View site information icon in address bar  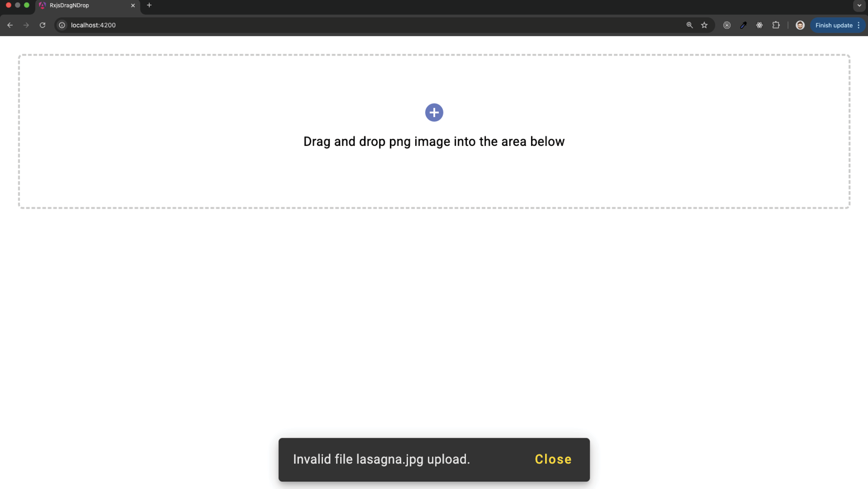62,25
